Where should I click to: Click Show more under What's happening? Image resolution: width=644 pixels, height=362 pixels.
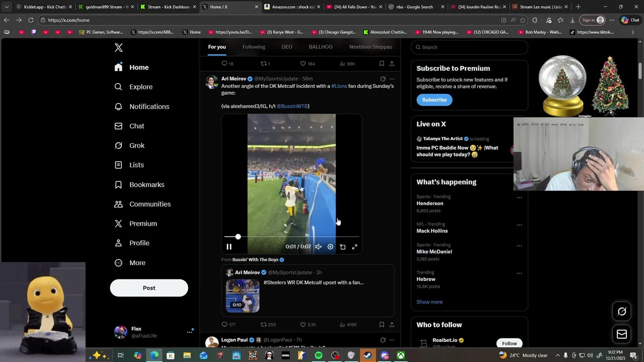pos(430,302)
